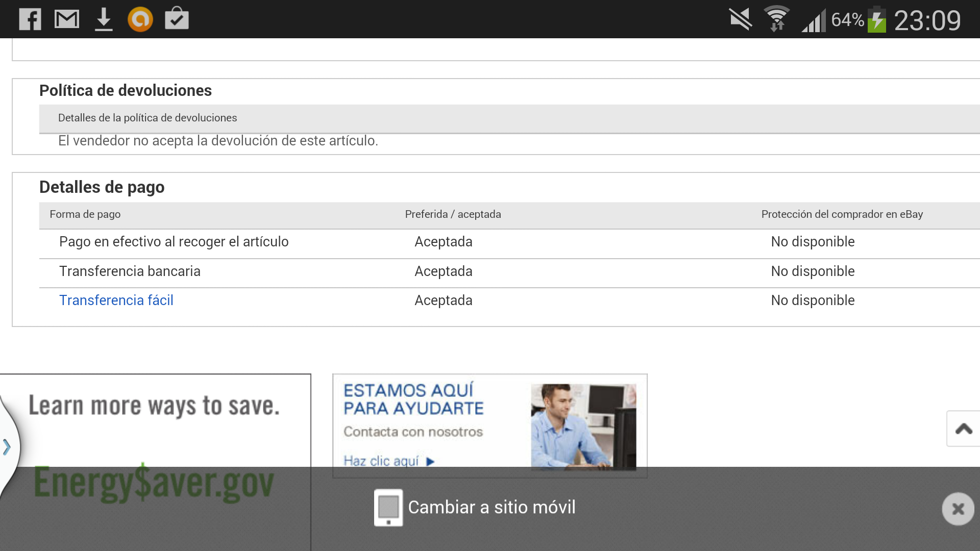Tap Detalles de la política de devoluciones
980x551 pixels.
tap(148, 118)
